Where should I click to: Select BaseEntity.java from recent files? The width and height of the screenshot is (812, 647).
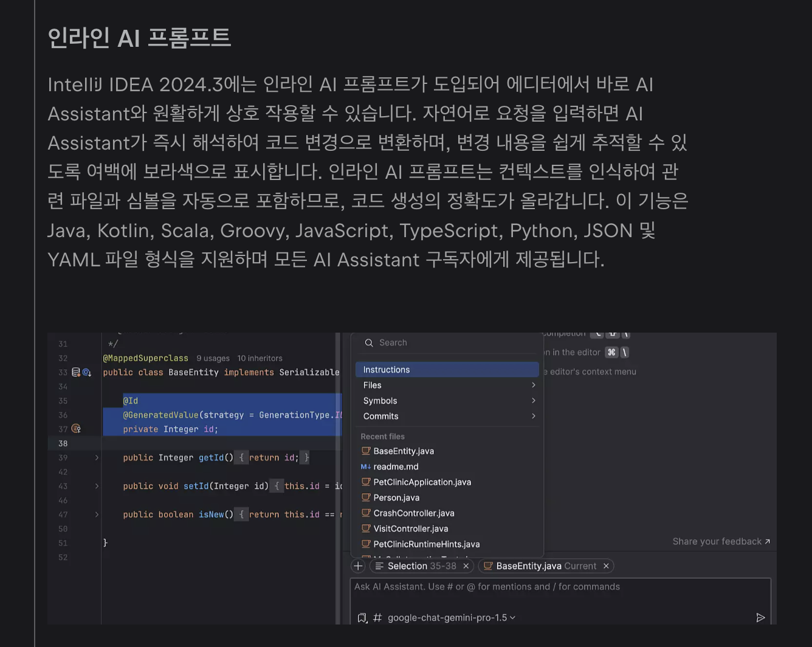click(x=447, y=451)
